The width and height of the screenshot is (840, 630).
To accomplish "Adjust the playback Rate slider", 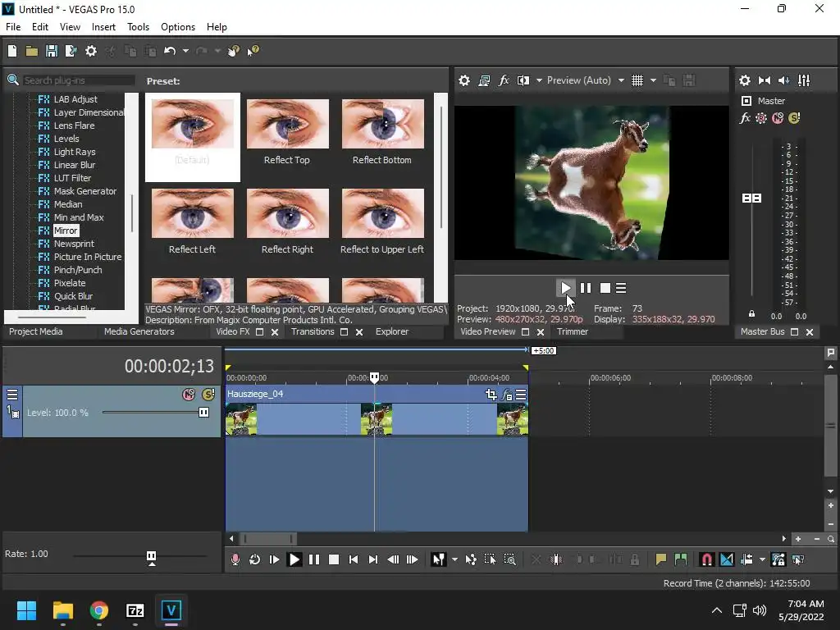I will [152, 557].
